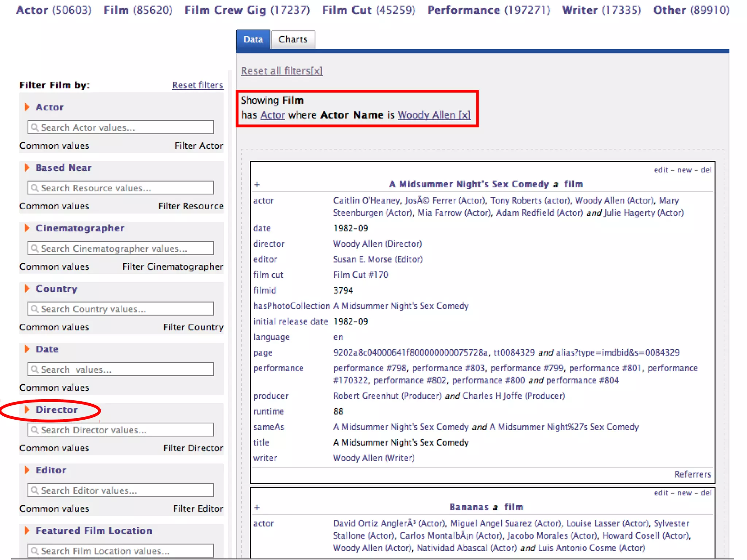The width and height of the screenshot is (747, 560).
Task: Expand the Actor filter triangle
Action: (27, 107)
